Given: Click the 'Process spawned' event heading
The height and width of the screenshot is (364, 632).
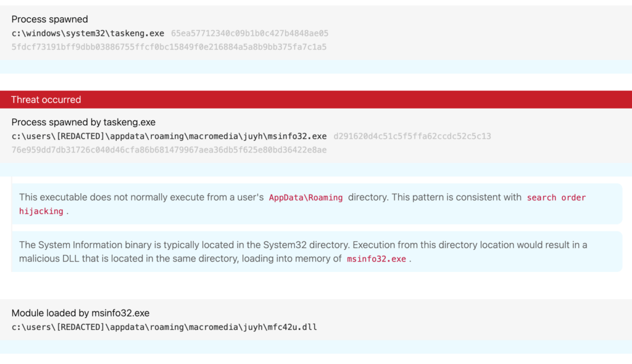Looking at the screenshot, I should (49, 19).
